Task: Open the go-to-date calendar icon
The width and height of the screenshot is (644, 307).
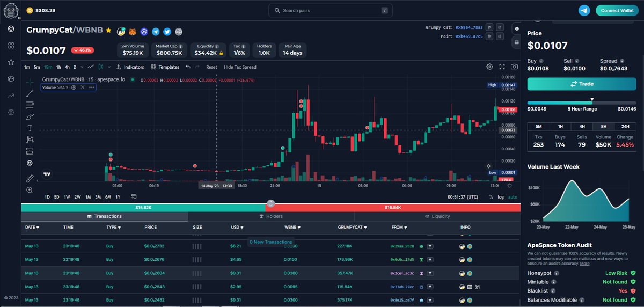Action: click(134, 196)
